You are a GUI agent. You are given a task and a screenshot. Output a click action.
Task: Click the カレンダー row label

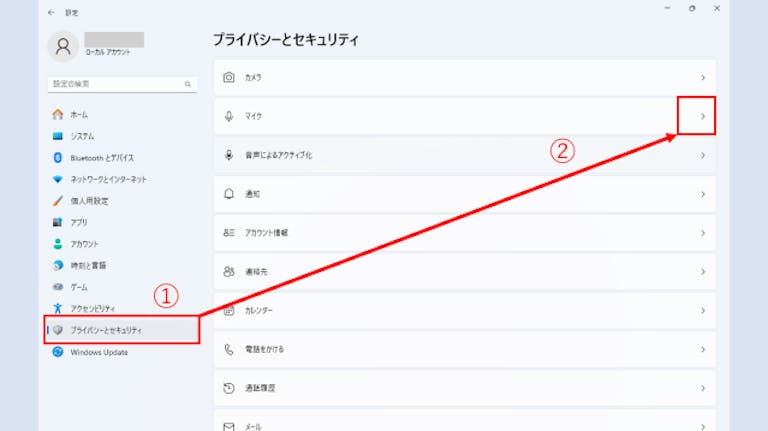(x=259, y=311)
